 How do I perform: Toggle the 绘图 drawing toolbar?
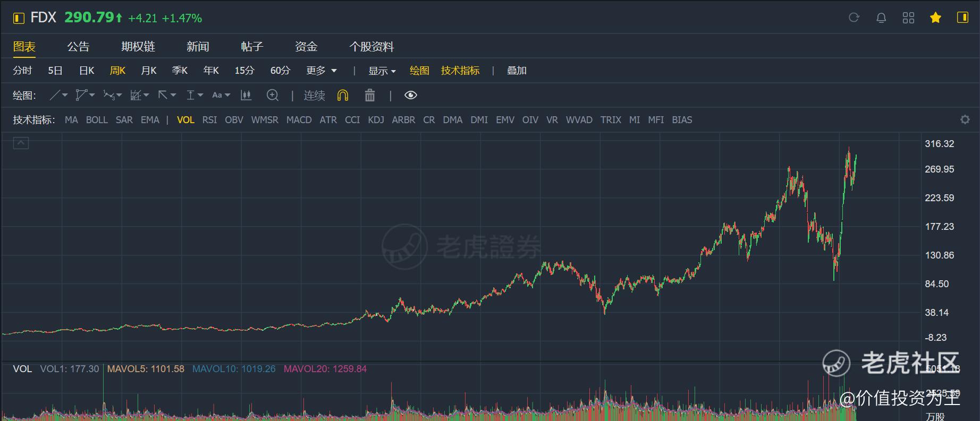pos(419,71)
